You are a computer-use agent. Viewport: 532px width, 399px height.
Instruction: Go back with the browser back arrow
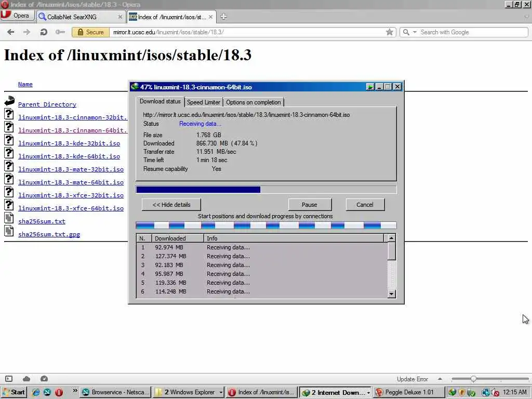11,32
